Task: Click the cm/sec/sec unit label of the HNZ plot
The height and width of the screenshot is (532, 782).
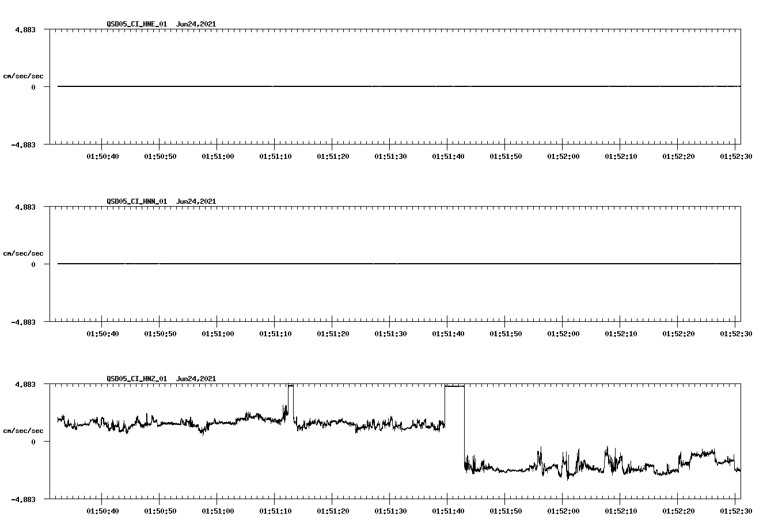Action: point(23,431)
